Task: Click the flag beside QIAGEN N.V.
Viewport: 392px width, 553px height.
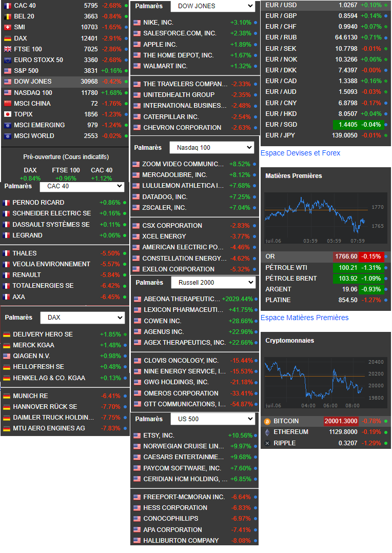Action: tap(7, 356)
